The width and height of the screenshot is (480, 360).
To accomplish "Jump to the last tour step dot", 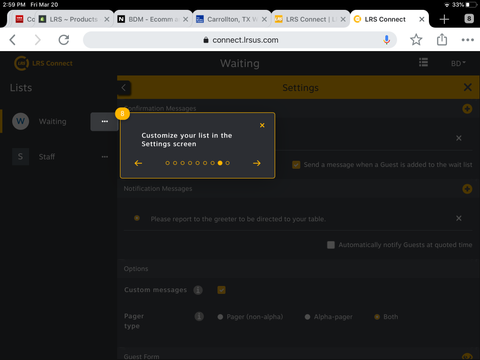I will click(227, 163).
